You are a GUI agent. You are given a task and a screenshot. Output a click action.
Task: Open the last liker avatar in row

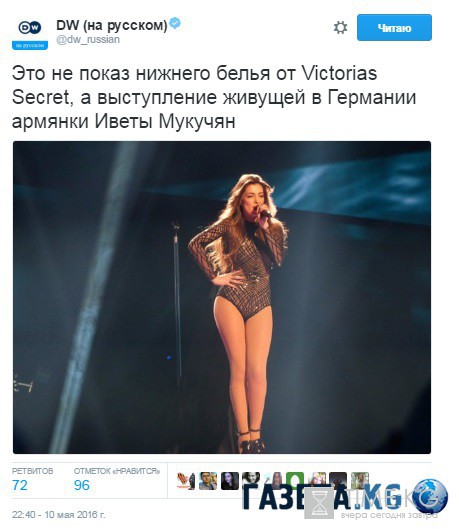360,481
